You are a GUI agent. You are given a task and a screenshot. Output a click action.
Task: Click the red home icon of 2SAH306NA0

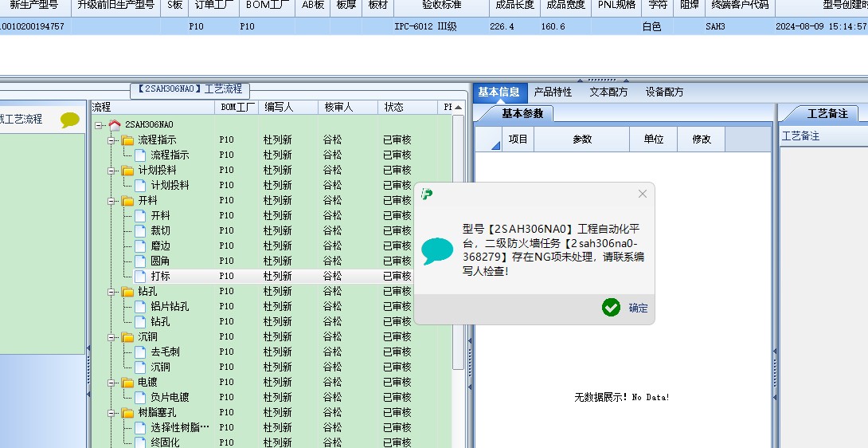pyautogui.click(x=115, y=124)
